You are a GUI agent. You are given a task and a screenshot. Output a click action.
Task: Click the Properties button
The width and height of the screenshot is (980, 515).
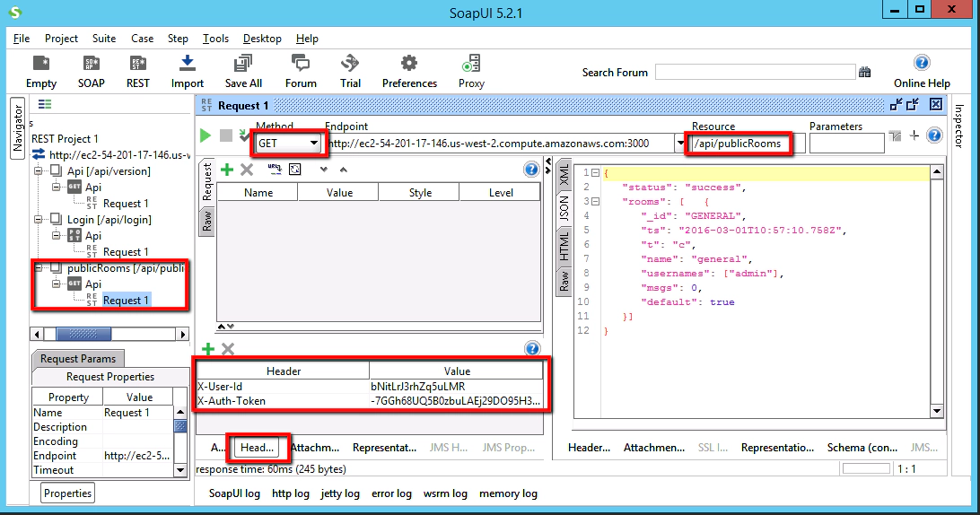point(68,493)
